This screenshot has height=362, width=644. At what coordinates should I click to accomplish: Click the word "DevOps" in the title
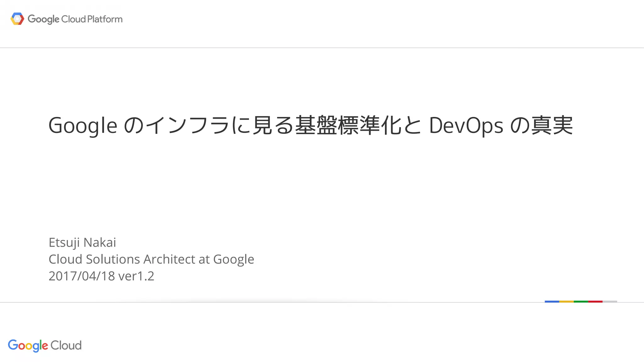point(466,126)
